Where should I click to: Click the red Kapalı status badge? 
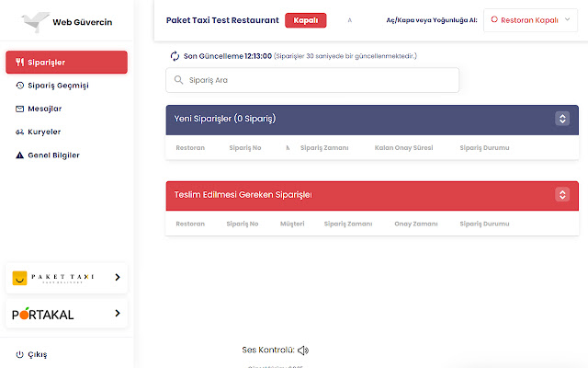click(306, 20)
